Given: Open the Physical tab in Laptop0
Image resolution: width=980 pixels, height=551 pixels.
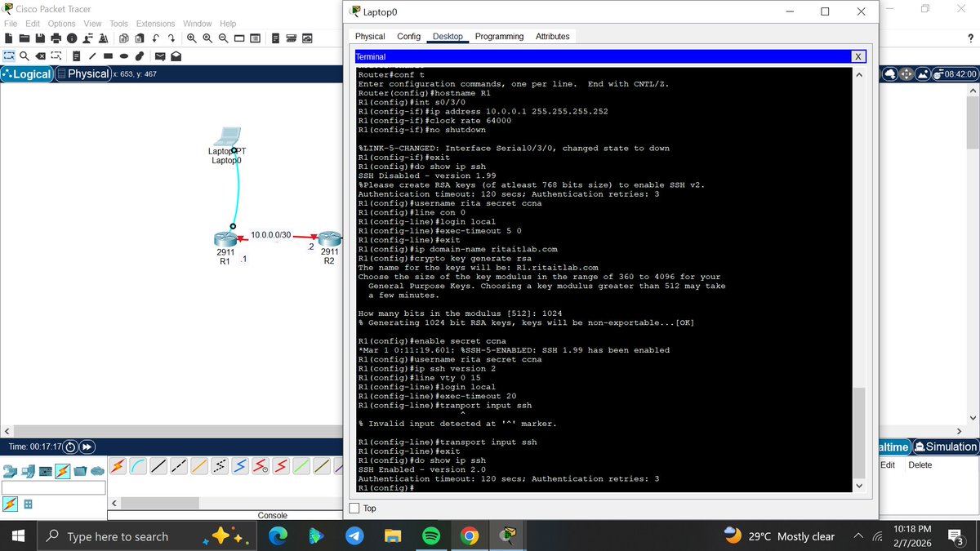Looking at the screenshot, I should pyautogui.click(x=370, y=36).
